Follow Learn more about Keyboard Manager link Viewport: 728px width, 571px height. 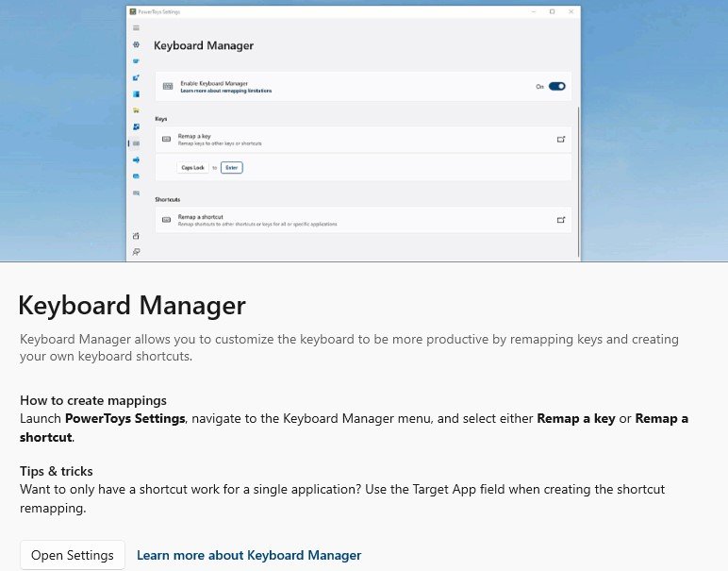(249, 555)
